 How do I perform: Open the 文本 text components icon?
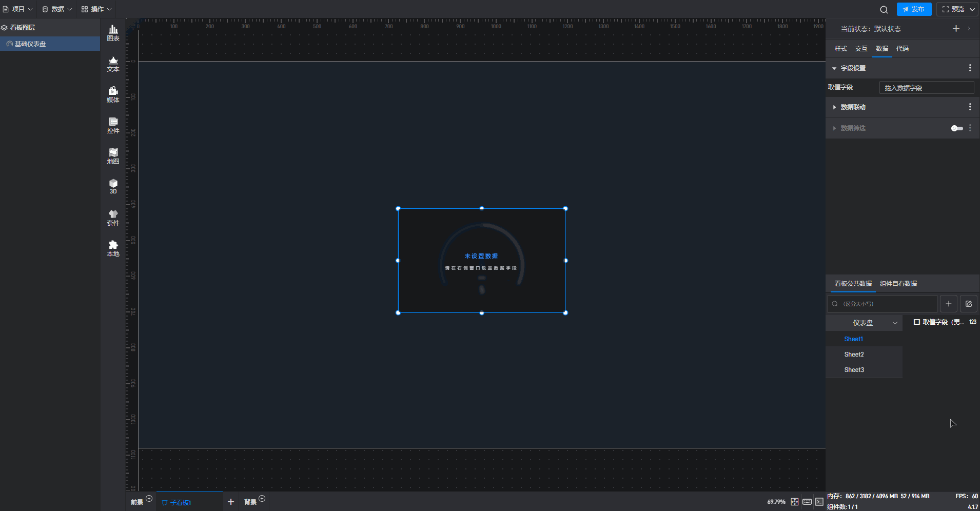[113, 64]
